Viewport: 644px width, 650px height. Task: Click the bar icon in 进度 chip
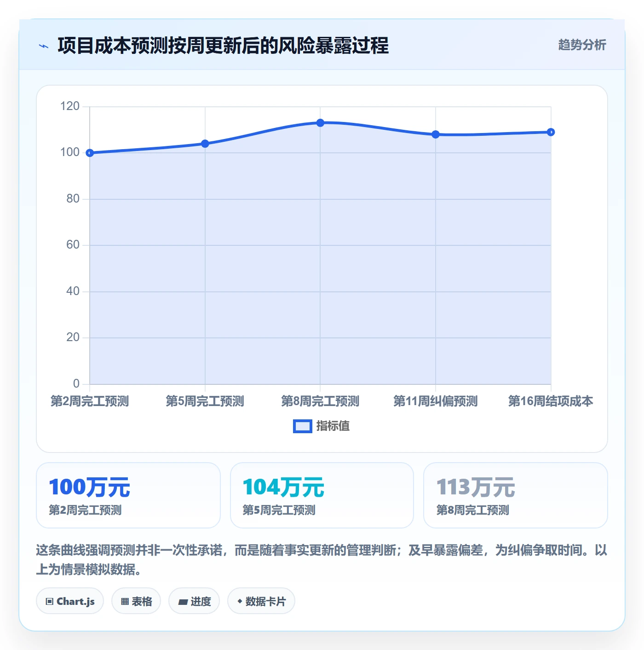tap(183, 602)
